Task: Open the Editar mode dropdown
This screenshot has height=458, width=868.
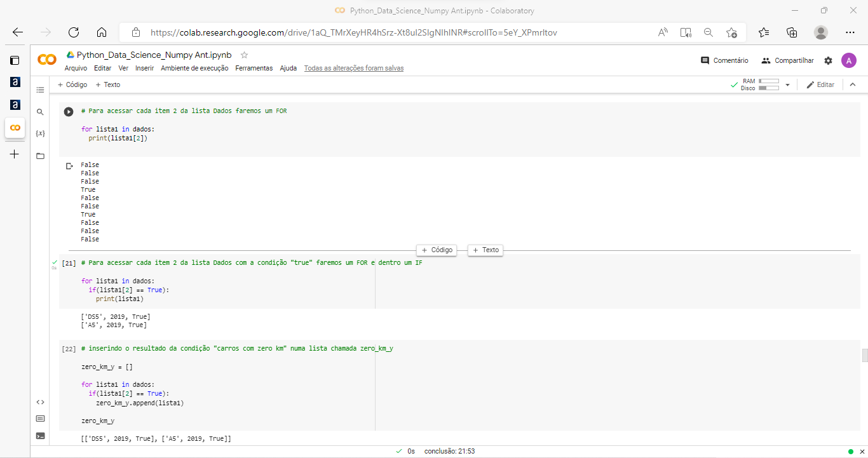Action: 820,84
